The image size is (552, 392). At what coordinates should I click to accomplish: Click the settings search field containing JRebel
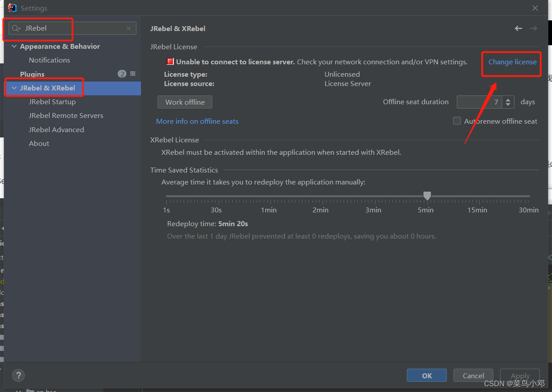(x=72, y=28)
